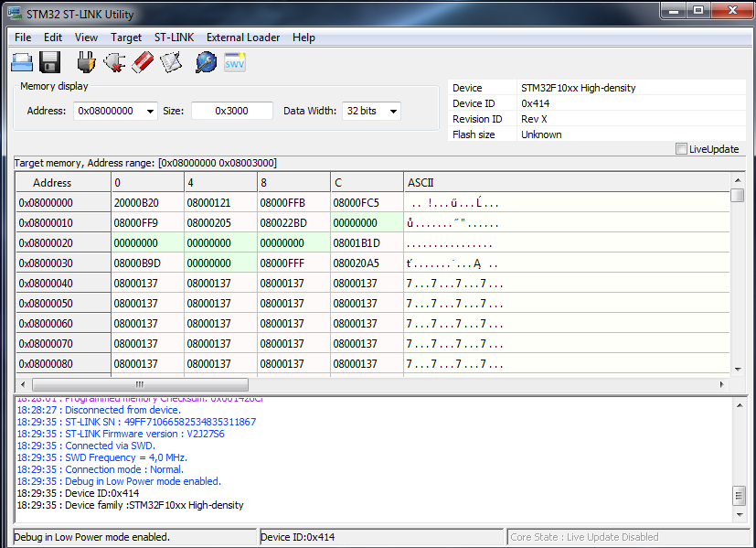This screenshot has width=756, height=548.
Task: Click the horizontal scrollbar right arrow
Action: click(x=722, y=384)
